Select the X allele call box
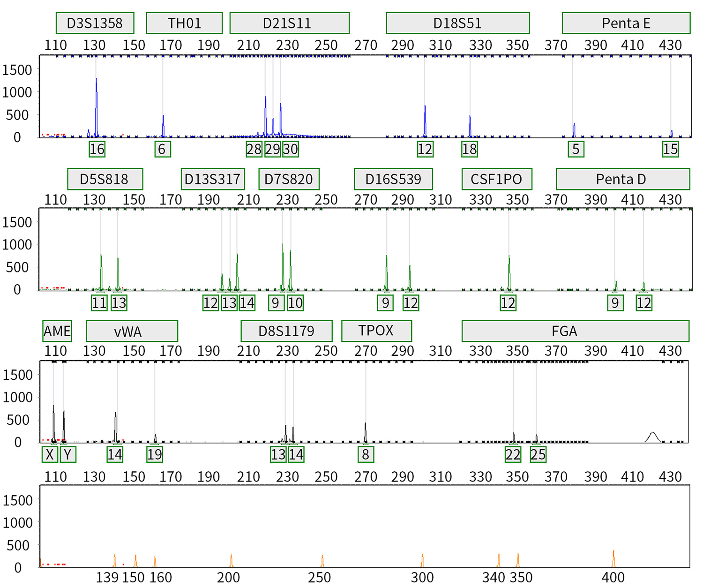 pos(50,454)
